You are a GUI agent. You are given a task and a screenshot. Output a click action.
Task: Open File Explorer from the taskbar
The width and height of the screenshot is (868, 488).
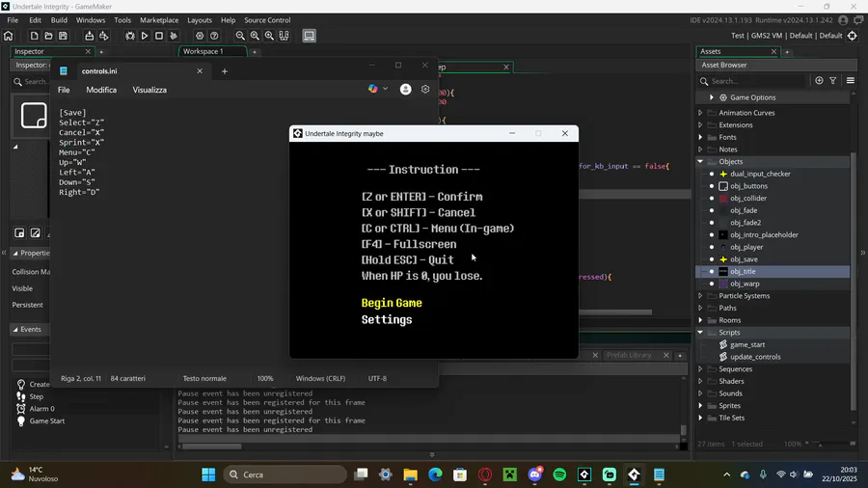click(x=410, y=474)
